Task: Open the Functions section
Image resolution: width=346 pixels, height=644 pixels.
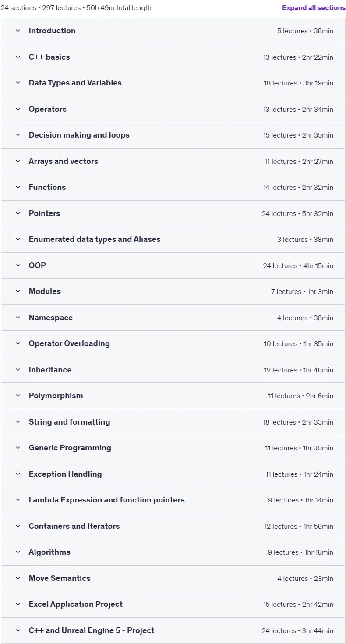Action: [173, 187]
